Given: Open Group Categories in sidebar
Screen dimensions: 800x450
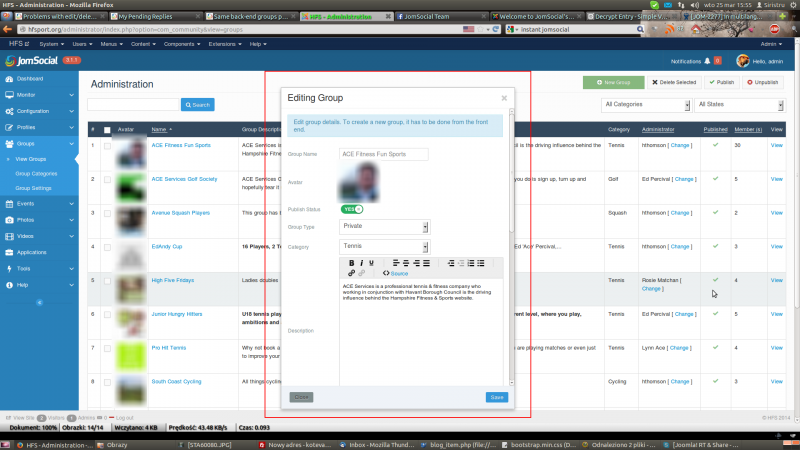Looking at the screenshot, I should pyautogui.click(x=36, y=174).
